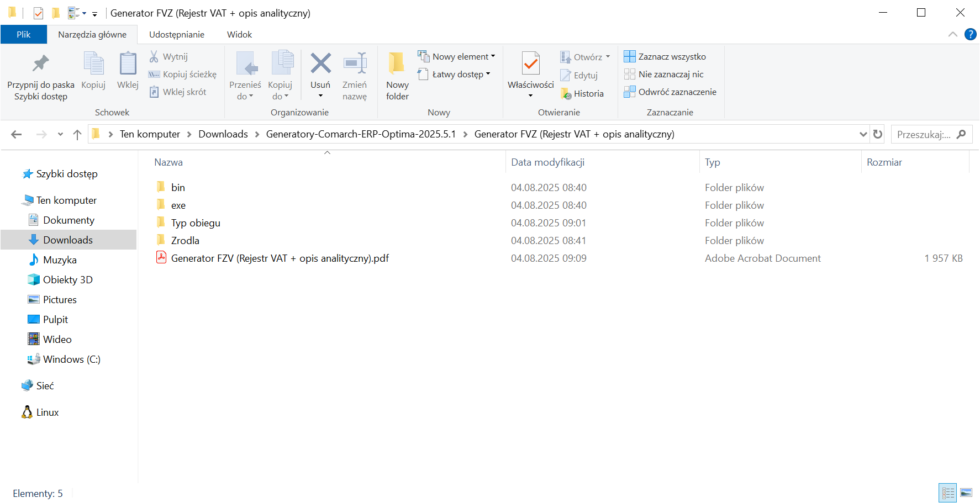
Task: Click the Usuń delete X icon
Action: pos(320,63)
